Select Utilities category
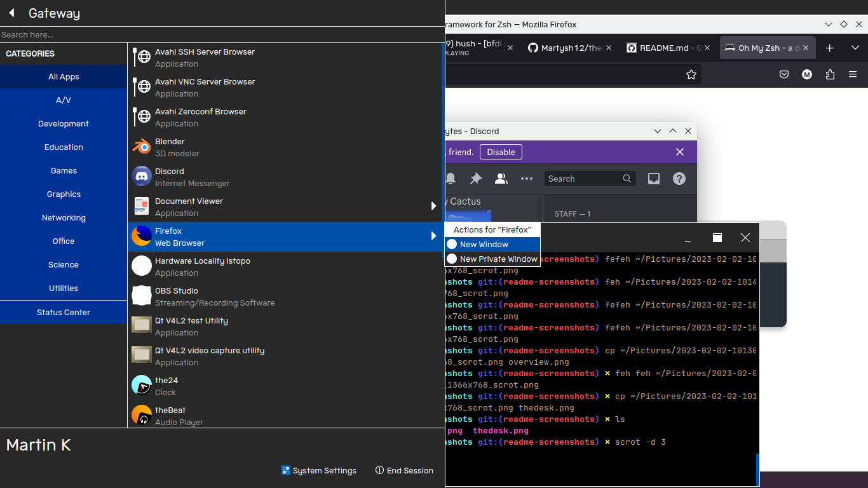The image size is (868, 488). click(x=64, y=288)
